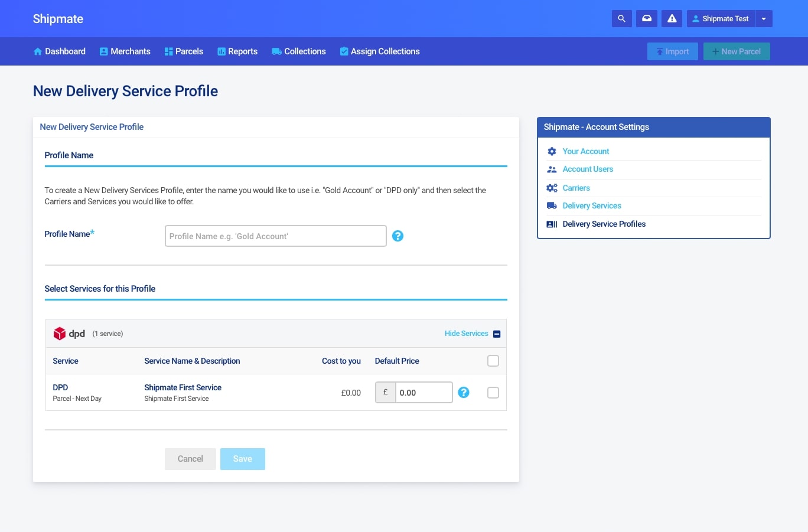Click the Parcels grid icon
Image resolution: width=808 pixels, height=532 pixels.
point(168,51)
